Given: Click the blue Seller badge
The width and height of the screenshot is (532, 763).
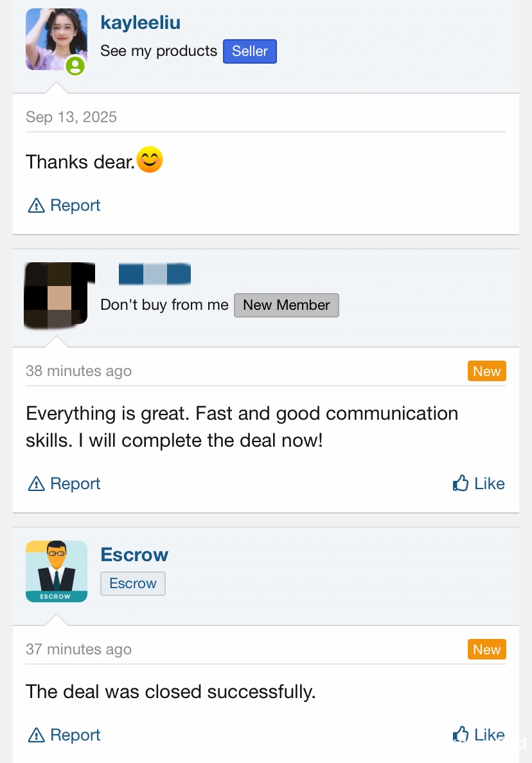Looking at the screenshot, I should pos(249,51).
